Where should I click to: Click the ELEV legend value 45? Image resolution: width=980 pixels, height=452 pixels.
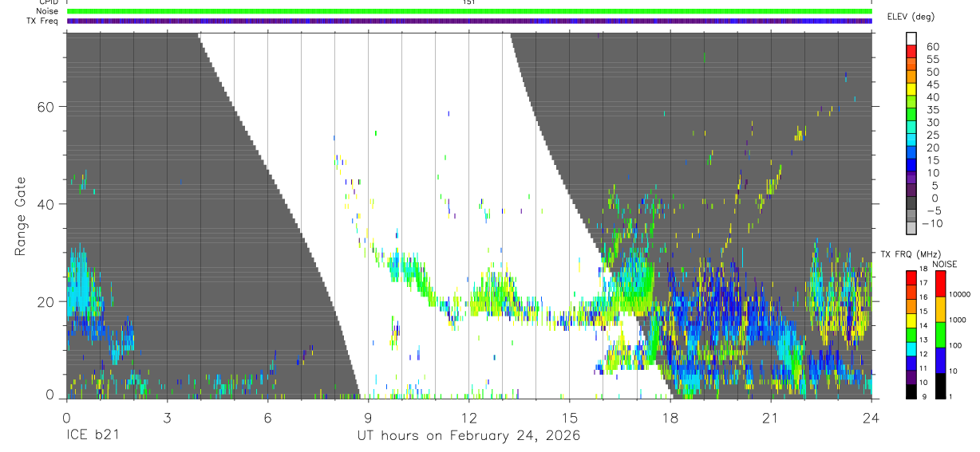(932, 85)
